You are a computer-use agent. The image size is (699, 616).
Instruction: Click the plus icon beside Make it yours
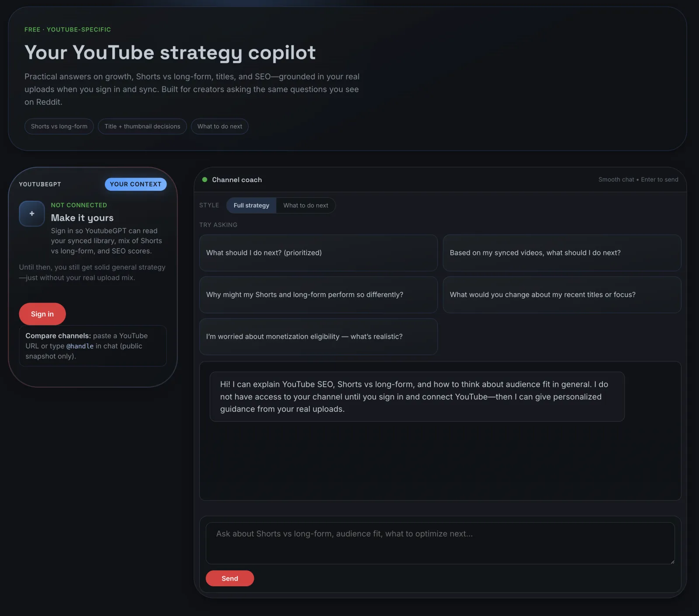coord(32,213)
